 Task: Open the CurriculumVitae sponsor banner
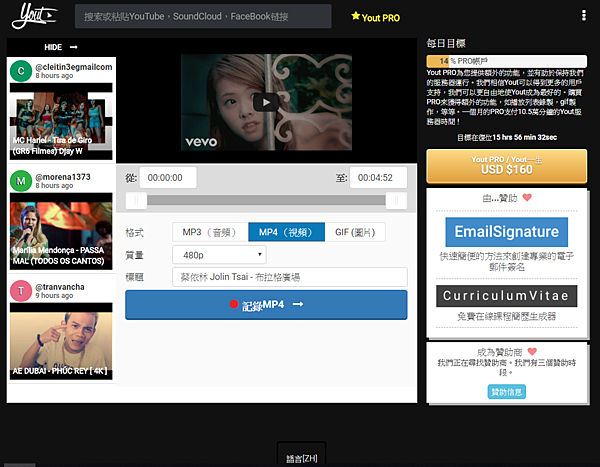pos(507,296)
